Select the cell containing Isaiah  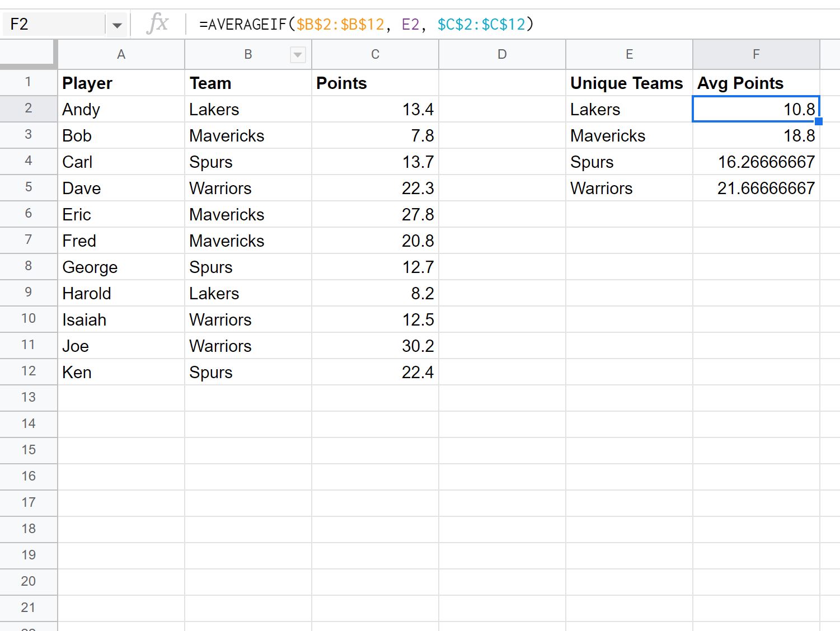pos(121,319)
